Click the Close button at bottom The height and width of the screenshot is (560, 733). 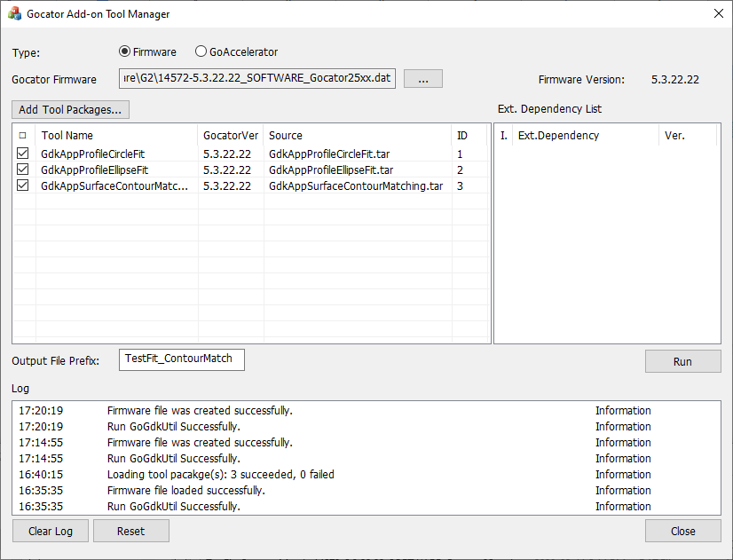point(683,531)
